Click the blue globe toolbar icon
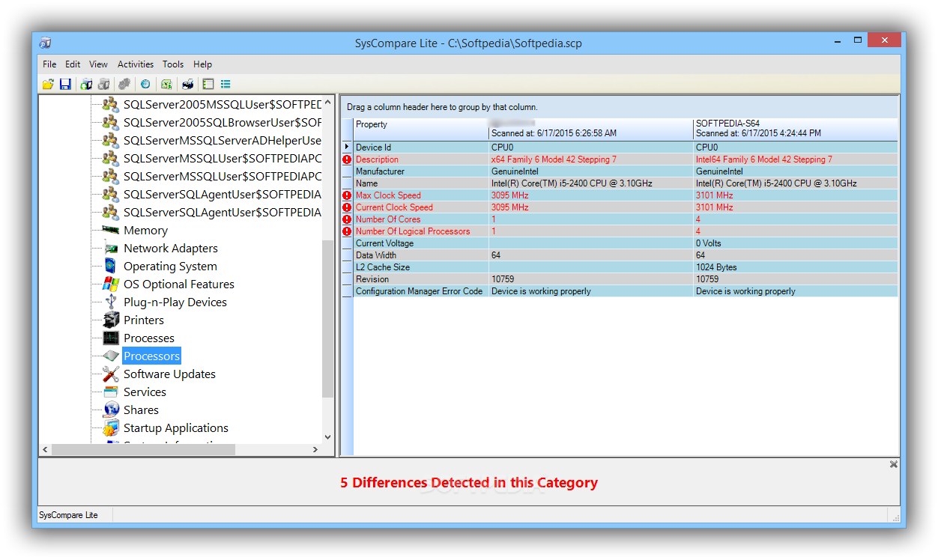 pyautogui.click(x=145, y=85)
